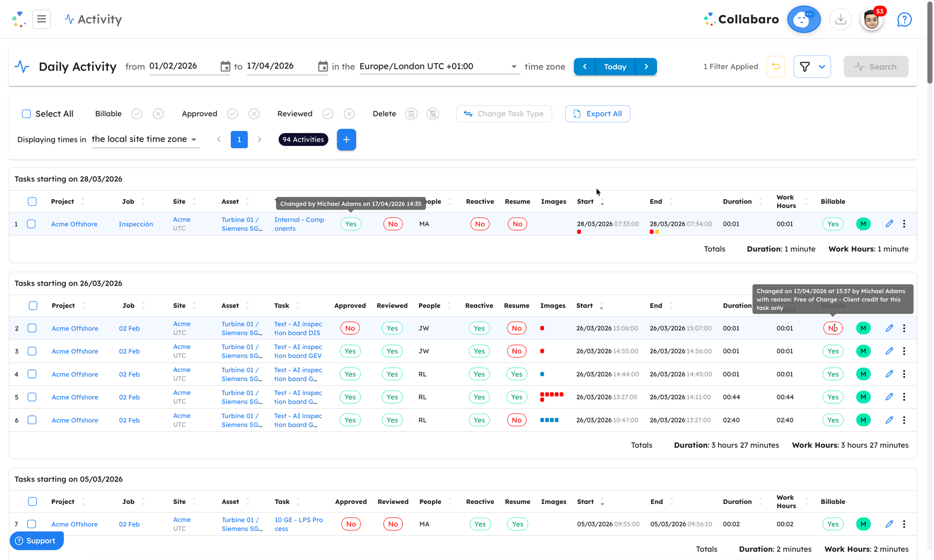Click red image marker in row 3
Screen dimensions: 934x560
[x=542, y=351]
